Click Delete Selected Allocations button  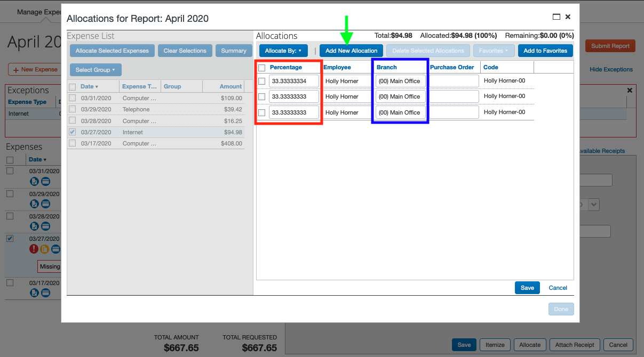point(428,51)
